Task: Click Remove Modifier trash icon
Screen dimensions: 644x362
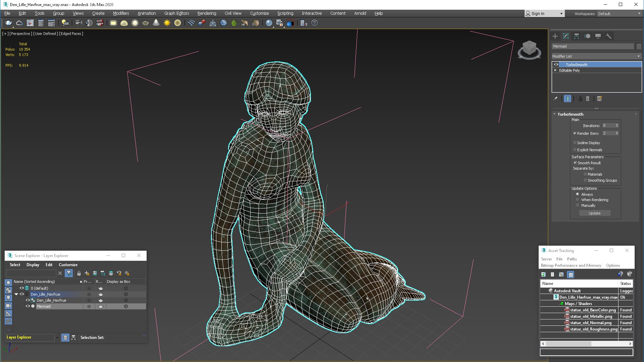Action: pos(588,99)
